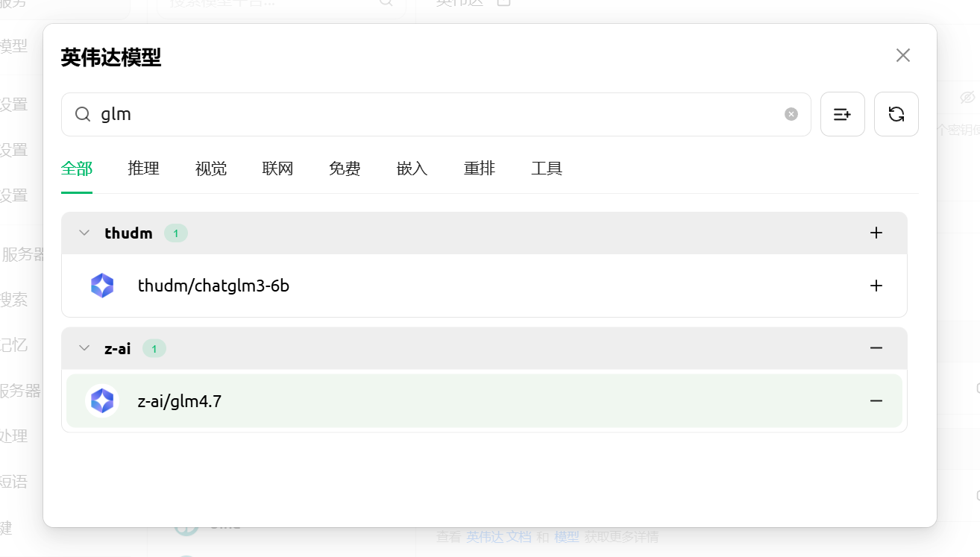Click the manage models list icon
This screenshot has width=980, height=557.
(842, 114)
